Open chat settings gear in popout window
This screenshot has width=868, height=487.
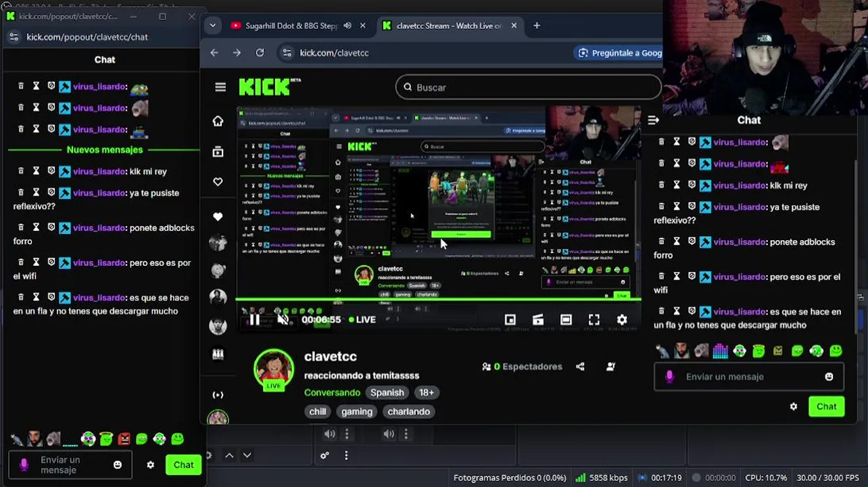(151, 465)
